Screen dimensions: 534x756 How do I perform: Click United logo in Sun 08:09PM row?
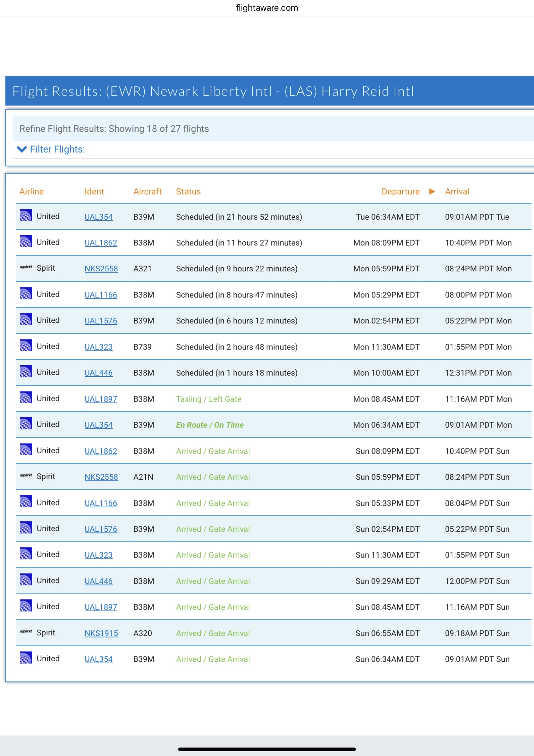click(26, 450)
